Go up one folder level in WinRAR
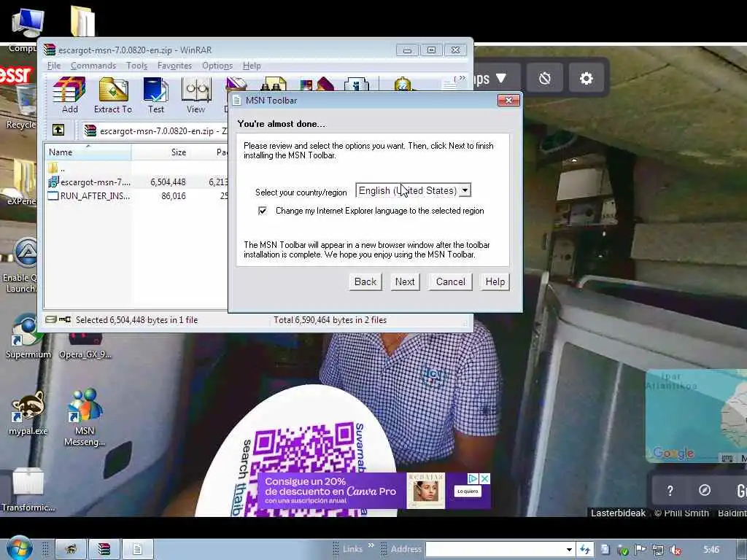Screen dimensions: 747x560 (58, 130)
